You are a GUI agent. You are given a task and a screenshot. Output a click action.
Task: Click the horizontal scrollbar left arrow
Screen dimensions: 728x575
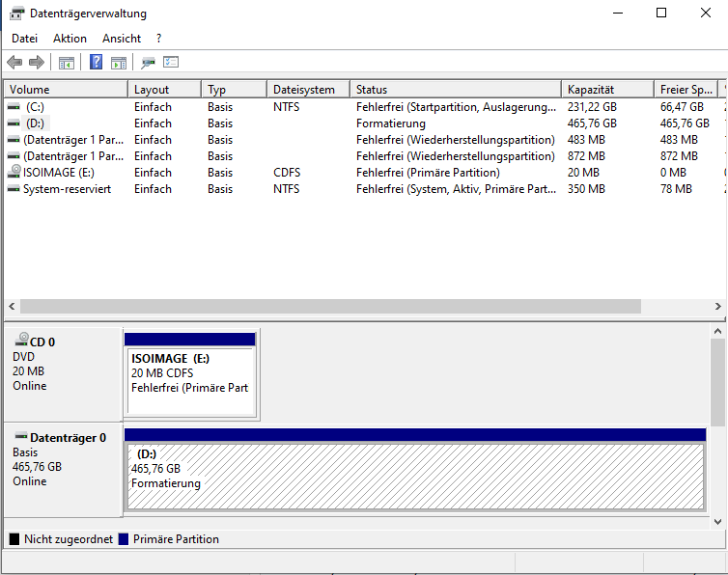[x=13, y=306]
